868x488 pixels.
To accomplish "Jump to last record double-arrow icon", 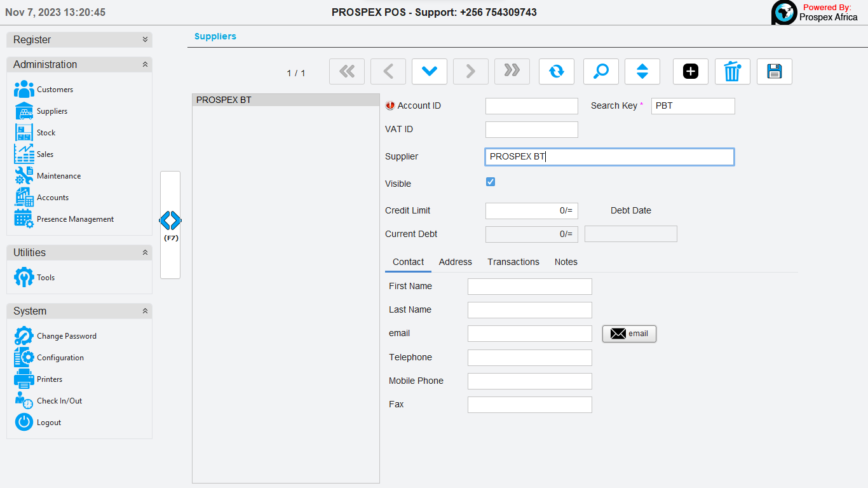I will point(512,72).
